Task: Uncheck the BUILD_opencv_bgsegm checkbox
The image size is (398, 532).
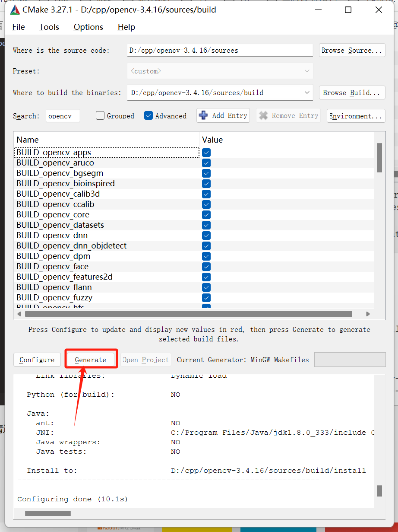Action: click(206, 173)
